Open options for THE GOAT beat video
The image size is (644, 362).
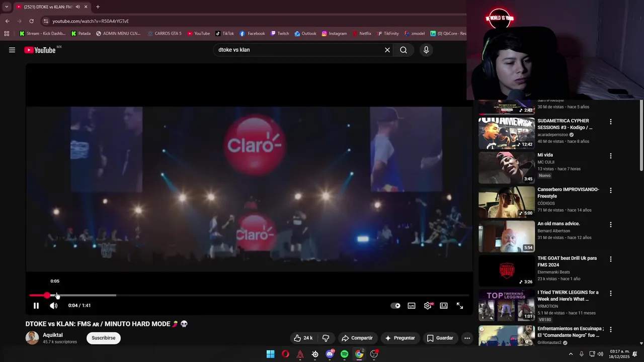(x=611, y=259)
